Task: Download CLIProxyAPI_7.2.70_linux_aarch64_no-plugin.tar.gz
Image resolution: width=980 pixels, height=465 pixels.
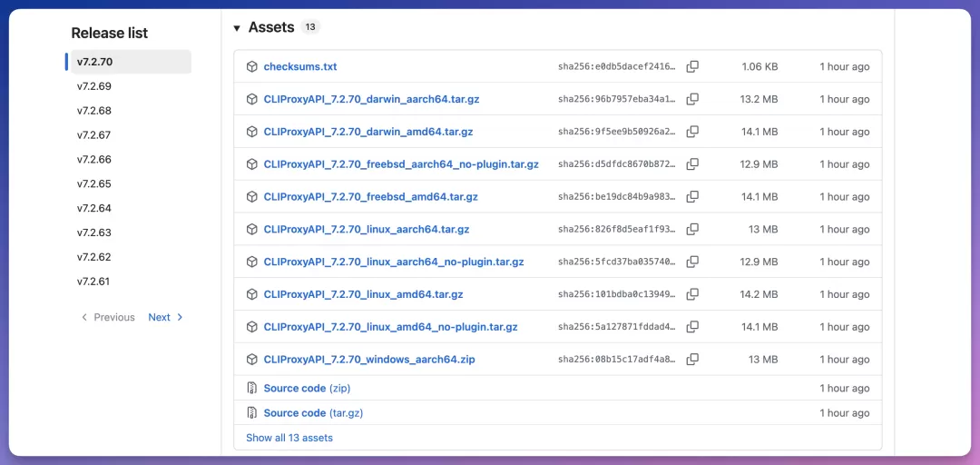Action: [x=394, y=262]
